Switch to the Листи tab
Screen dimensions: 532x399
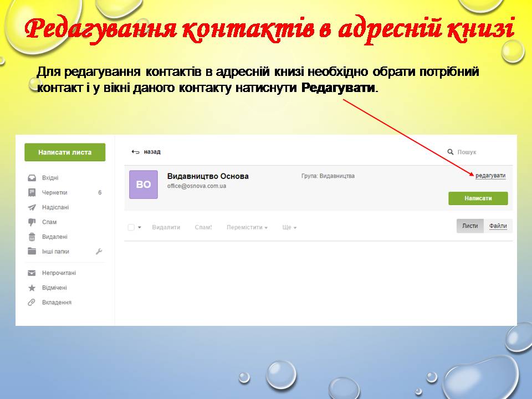[x=470, y=226]
